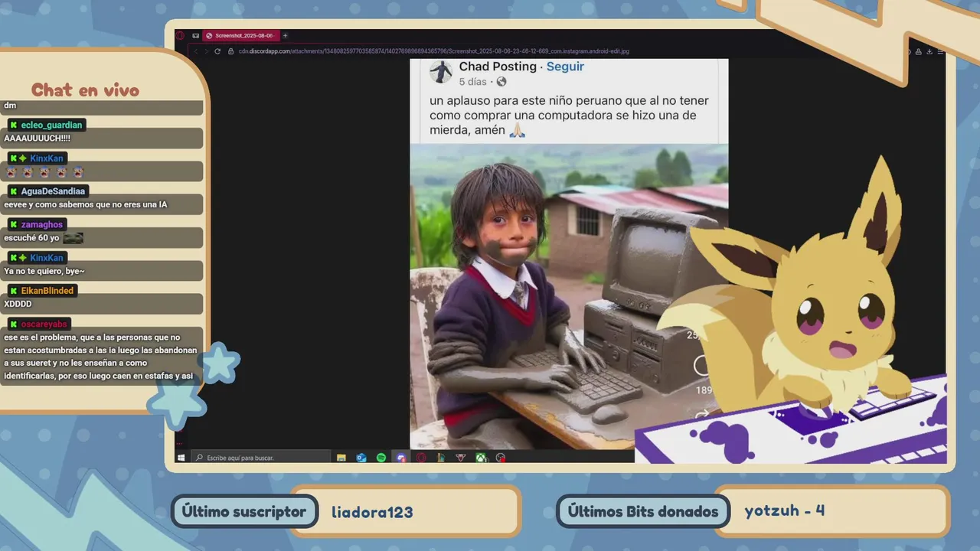Viewport: 980px width, 551px height.
Task: Click 'Escribe aquí para buscar' search box
Action: [x=260, y=458]
